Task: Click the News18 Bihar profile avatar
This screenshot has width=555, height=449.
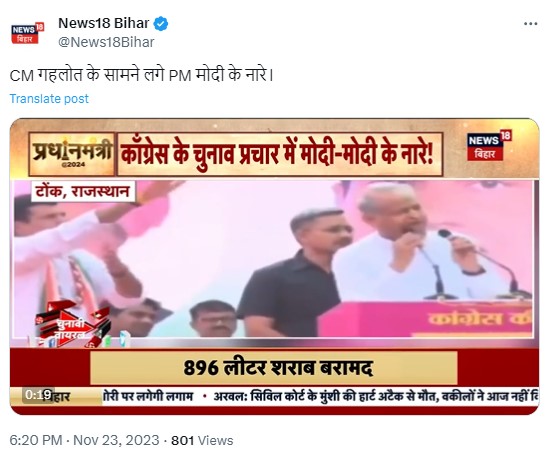Action: click(x=28, y=33)
